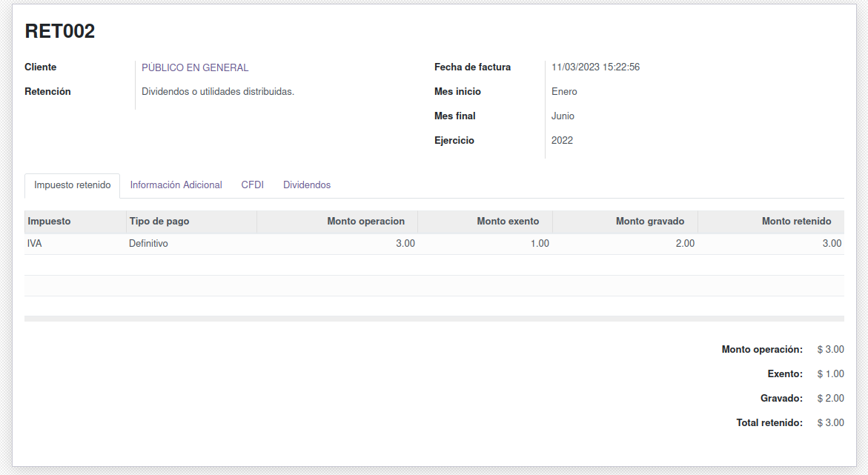The image size is (868, 475).
Task: Click the Ejercicio value 2022
Action: click(562, 141)
